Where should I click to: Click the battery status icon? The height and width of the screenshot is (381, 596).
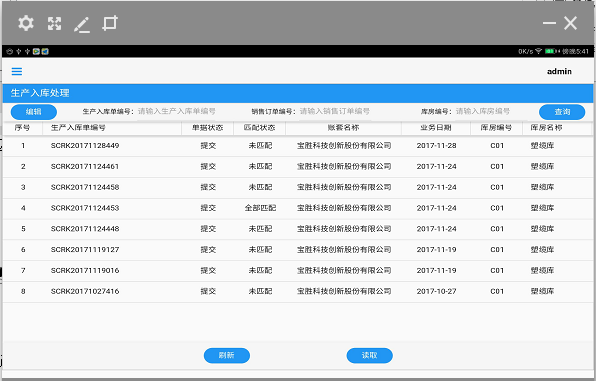pyautogui.click(x=550, y=51)
